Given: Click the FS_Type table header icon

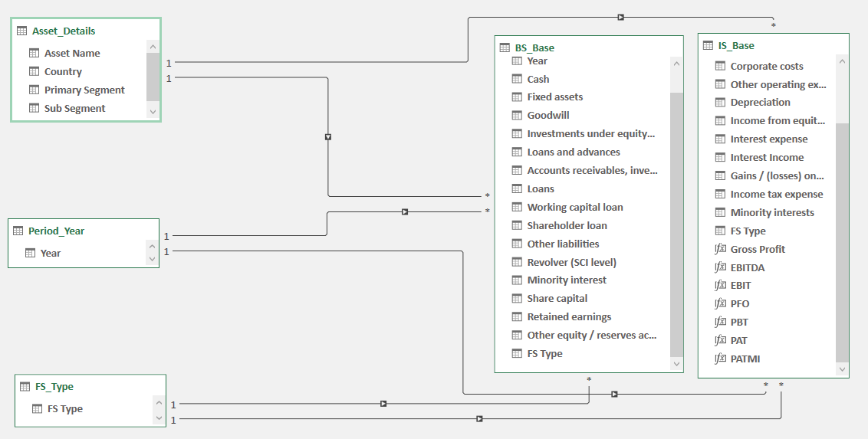Looking at the screenshot, I should (x=25, y=386).
